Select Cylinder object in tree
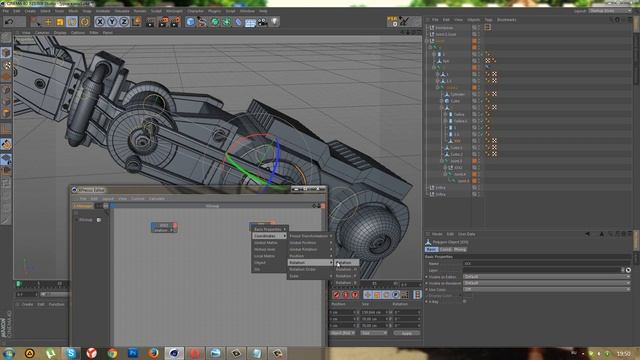 point(458,94)
